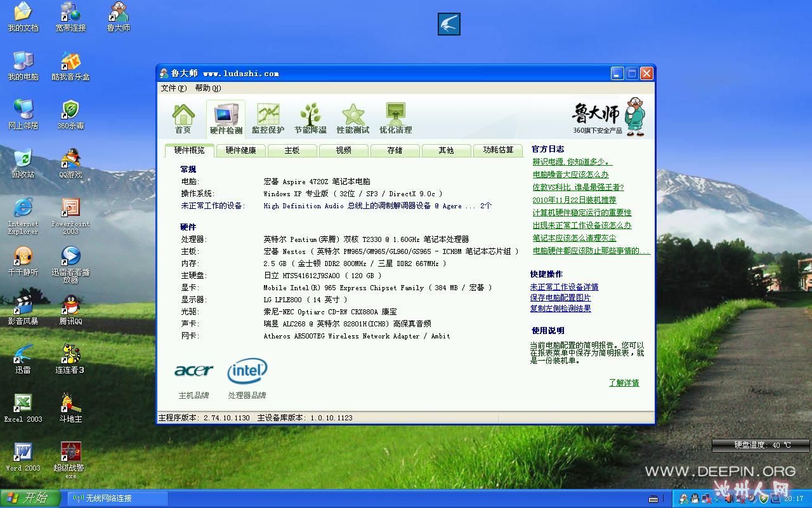This screenshot has height=508, width=812.
Task: Click the floating bird widget icon
Action: coord(449,24)
